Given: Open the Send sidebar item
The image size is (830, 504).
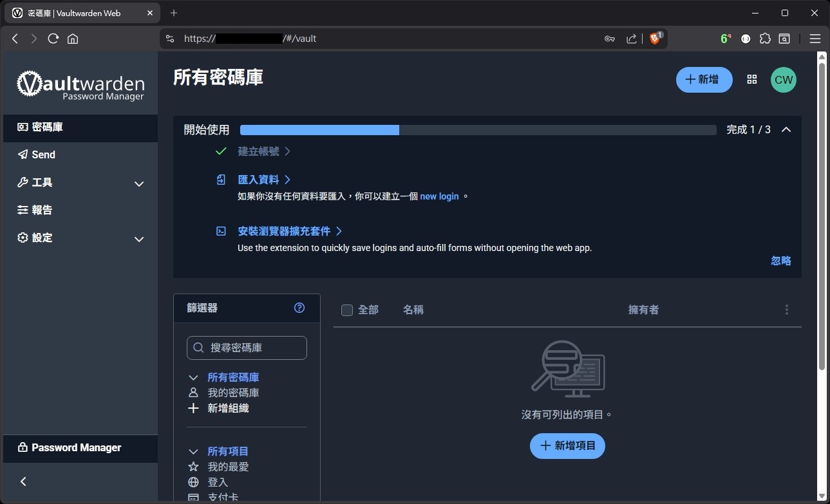Looking at the screenshot, I should [x=80, y=154].
